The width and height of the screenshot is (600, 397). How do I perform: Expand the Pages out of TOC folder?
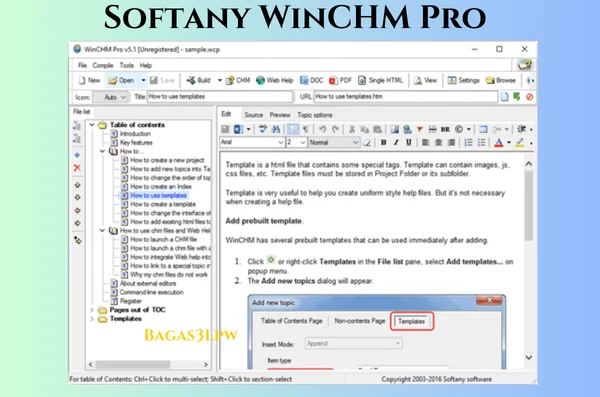point(92,310)
